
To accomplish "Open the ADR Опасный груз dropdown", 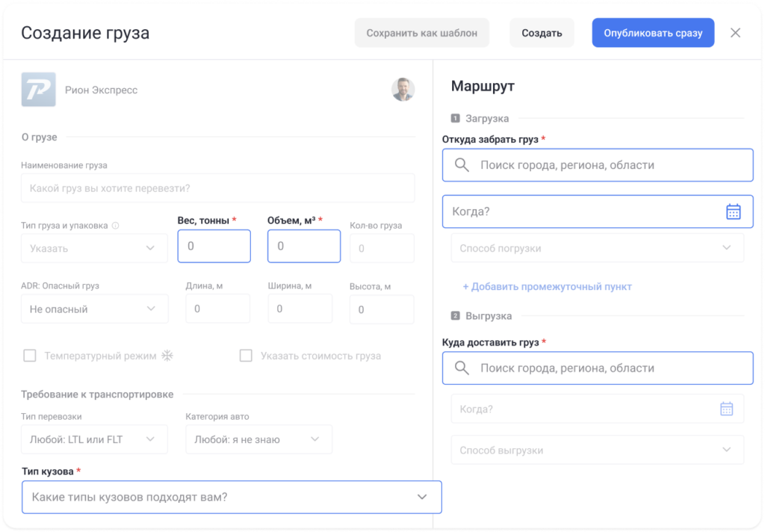I will coord(94,309).
